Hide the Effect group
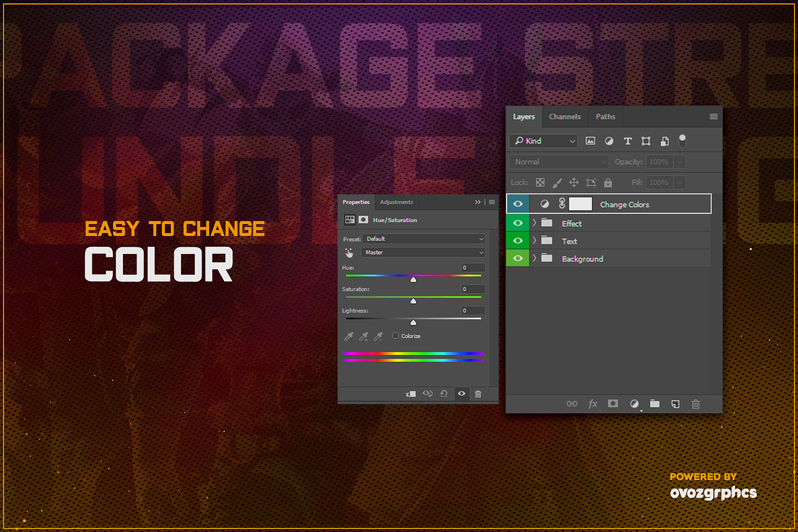The width and height of the screenshot is (798, 532). (518, 223)
